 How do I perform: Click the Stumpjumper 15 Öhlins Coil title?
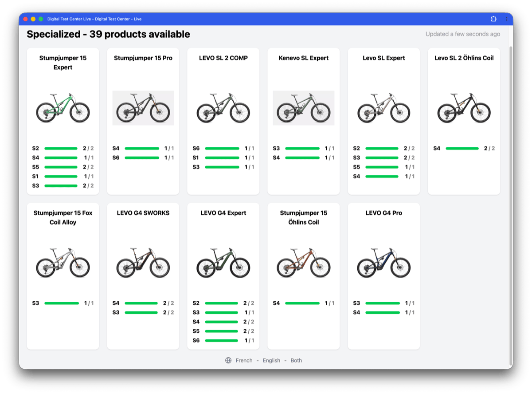[304, 217]
